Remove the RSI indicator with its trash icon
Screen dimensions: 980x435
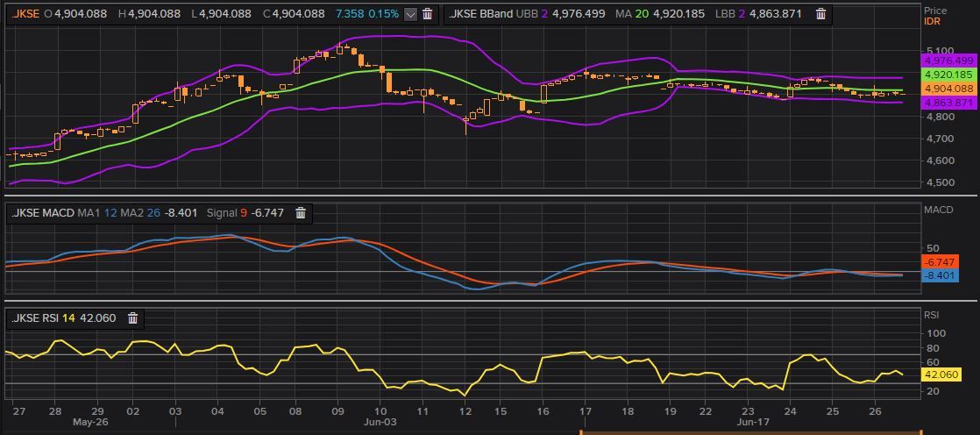[132, 318]
